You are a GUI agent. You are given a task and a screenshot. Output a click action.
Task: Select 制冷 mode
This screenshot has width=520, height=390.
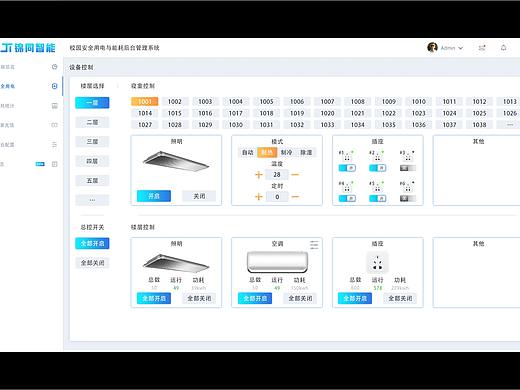click(x=286, y=153)
